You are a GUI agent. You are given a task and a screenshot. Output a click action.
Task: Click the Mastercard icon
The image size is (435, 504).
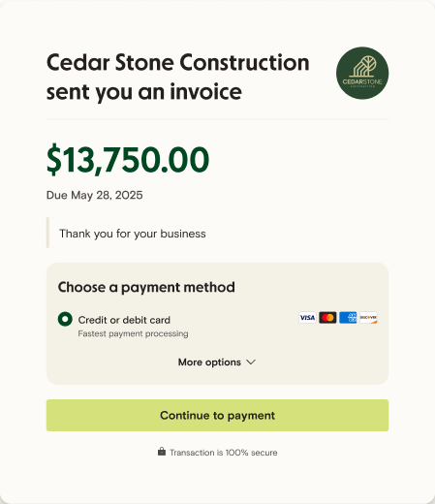coord(327,318)
